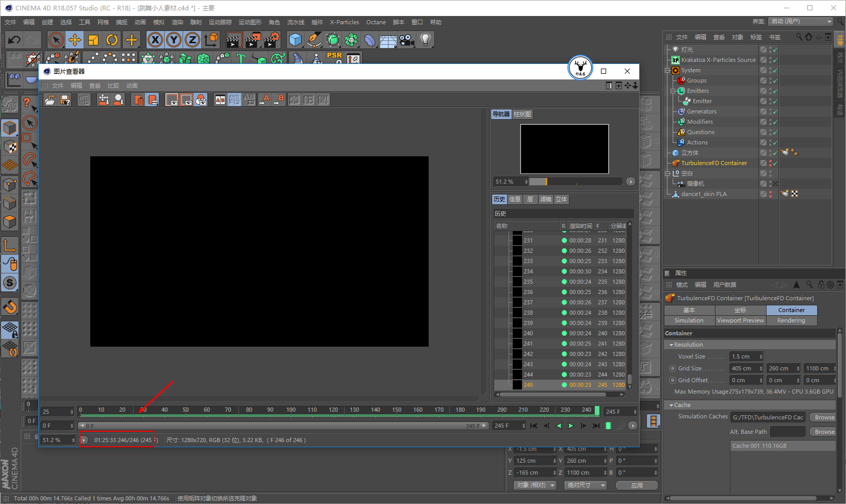Open the 对象 (相对) dropdown
Screen dimensions: 846x504
[x=535, y=485]
